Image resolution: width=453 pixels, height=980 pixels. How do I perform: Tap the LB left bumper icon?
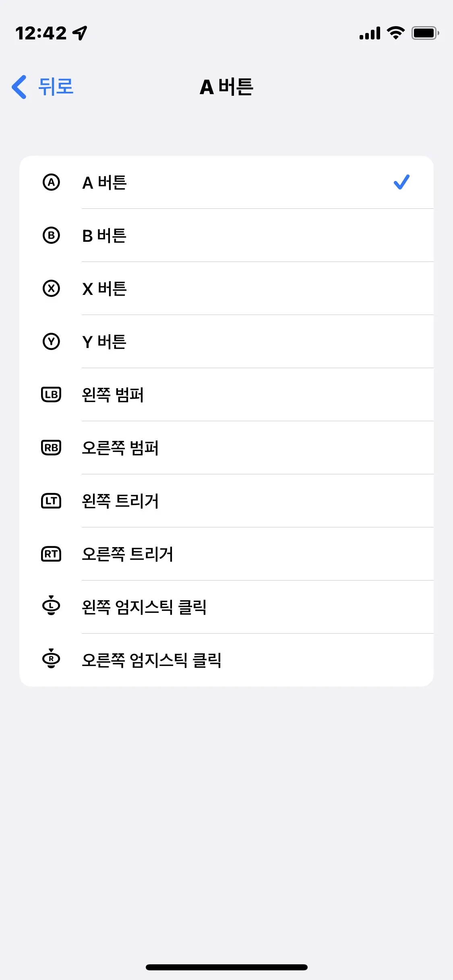pyautogui.click(x=51, y=395)
